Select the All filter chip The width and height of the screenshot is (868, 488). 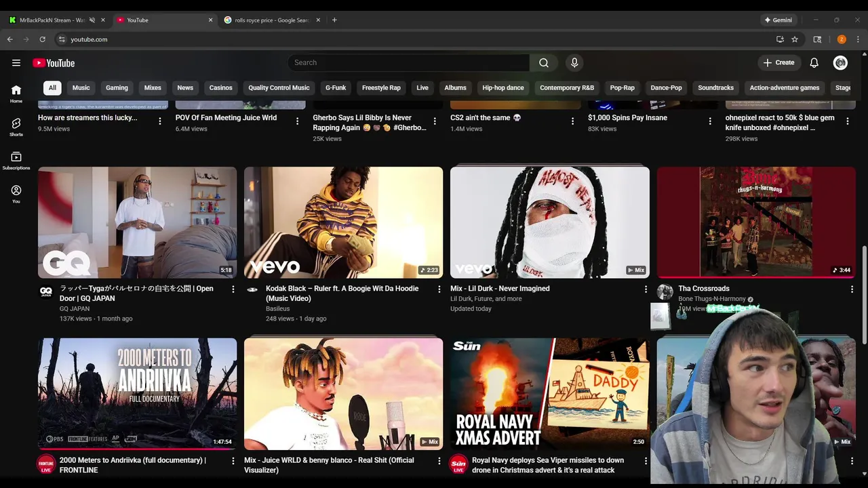[52, 87]
